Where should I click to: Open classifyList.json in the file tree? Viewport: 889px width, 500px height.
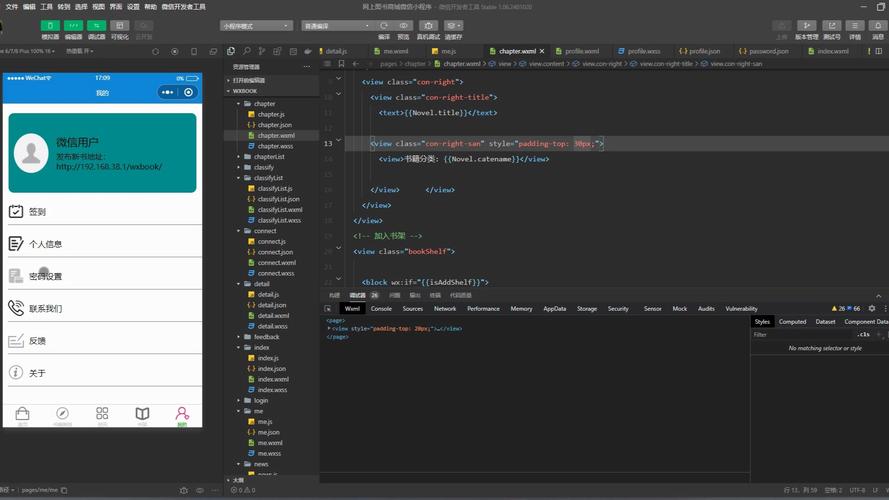coord(278,199)
